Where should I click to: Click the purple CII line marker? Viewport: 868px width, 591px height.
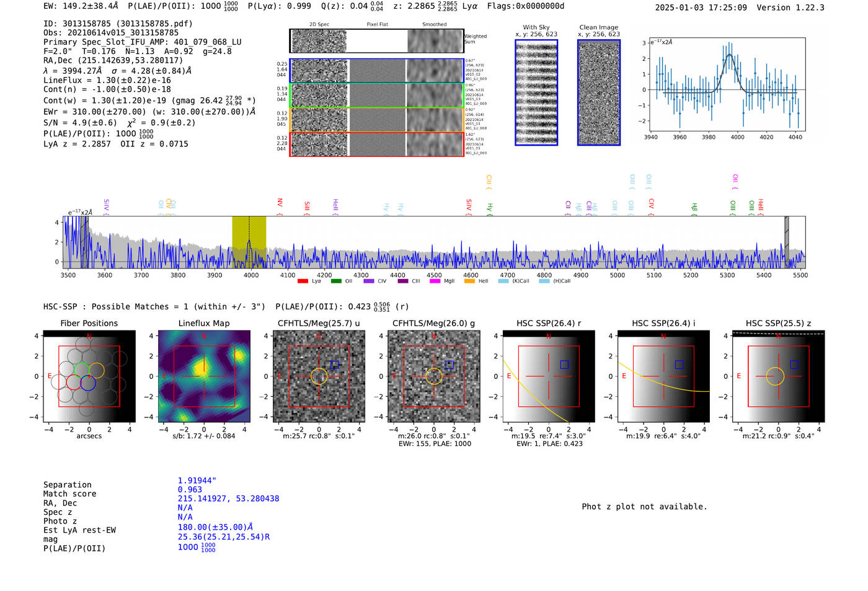pyautogui.click(x=568, y=208)
